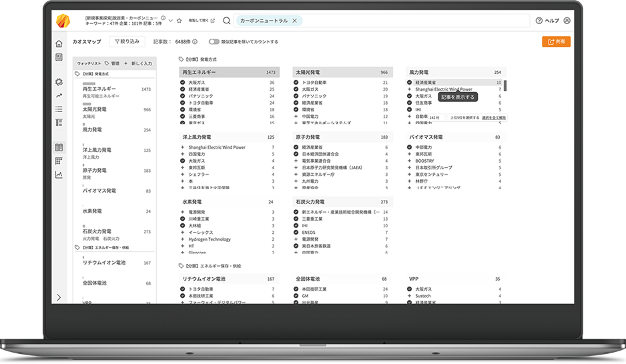
Task: Open the バイオマス発電 card header
Action: tap(456, 137)
